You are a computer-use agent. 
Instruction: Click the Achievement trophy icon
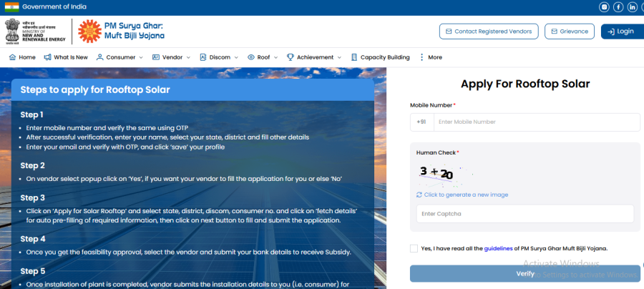291,57
